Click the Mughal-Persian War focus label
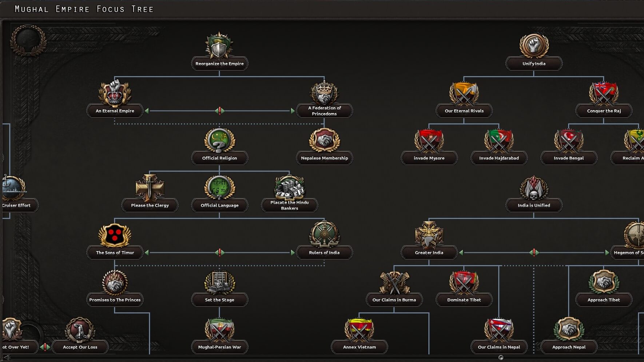Image resolution: width=644 pixels, height=362 pixels. [219, 347]
